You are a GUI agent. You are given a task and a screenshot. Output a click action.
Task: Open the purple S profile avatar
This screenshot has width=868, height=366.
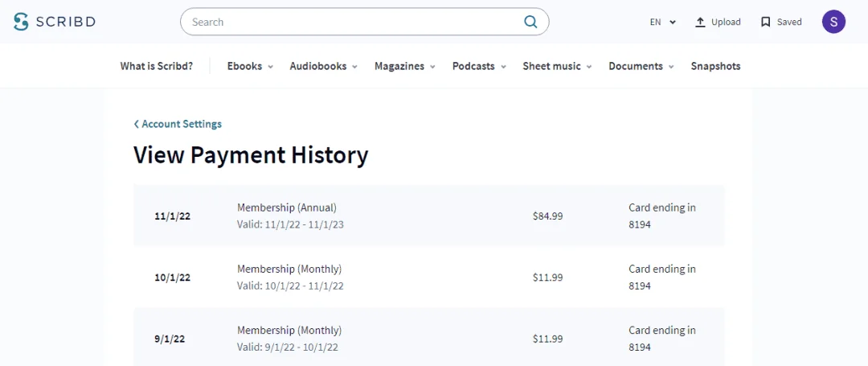(x=833, y=23)
